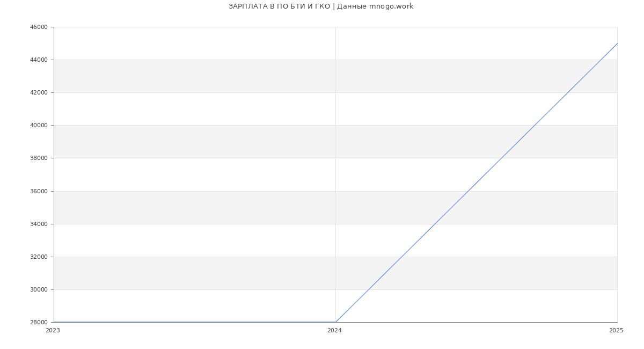Click the 36000 y-axis label

coord(40,191)
